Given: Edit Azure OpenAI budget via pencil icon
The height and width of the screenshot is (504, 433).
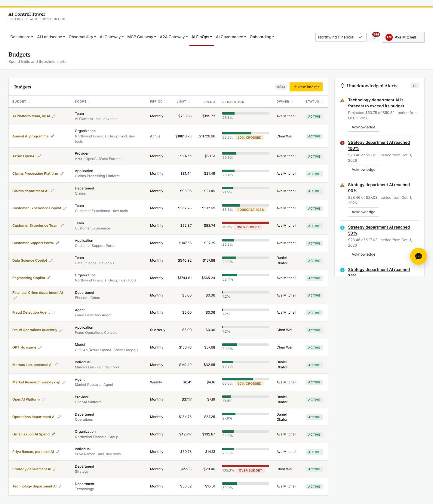Looking at the screenshot, I should click(x=39, y=156).
